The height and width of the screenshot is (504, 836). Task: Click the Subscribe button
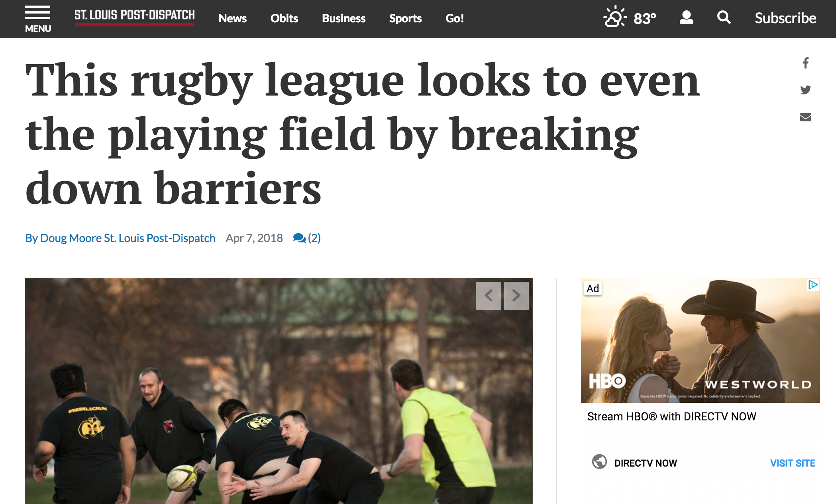pyautogui.click(x=785, y=18)
